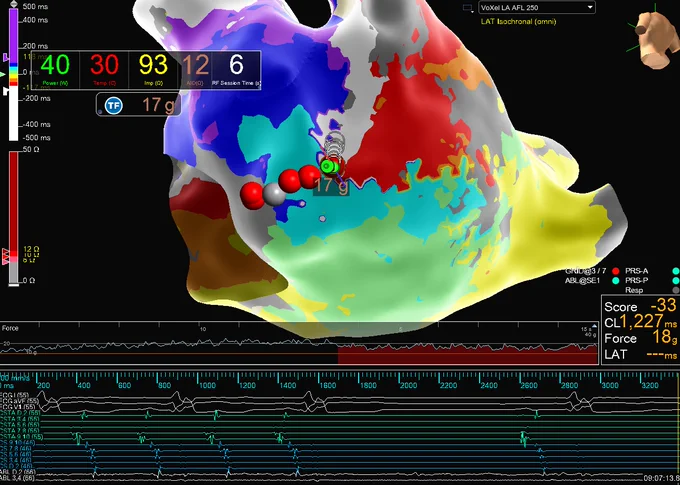Click the green arrow marker at 0 ms
Screen dimensions: 680x485
click(3, 75)
